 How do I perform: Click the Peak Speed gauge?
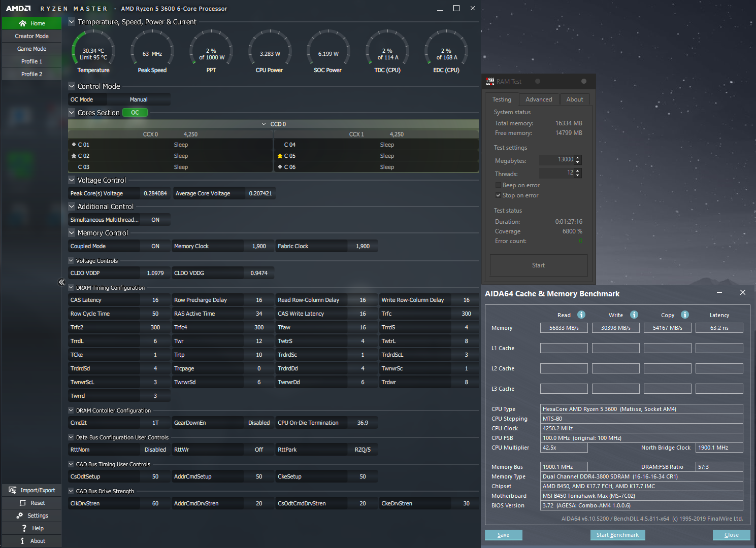[x=152, y=52]
